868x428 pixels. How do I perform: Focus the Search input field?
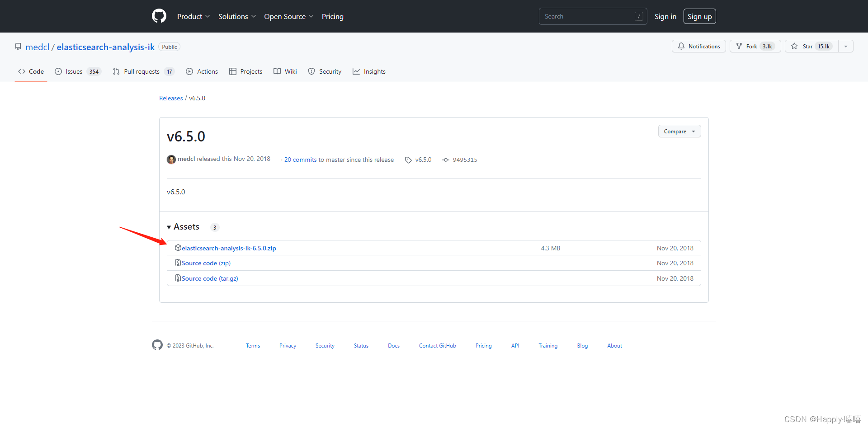(593, 16)
